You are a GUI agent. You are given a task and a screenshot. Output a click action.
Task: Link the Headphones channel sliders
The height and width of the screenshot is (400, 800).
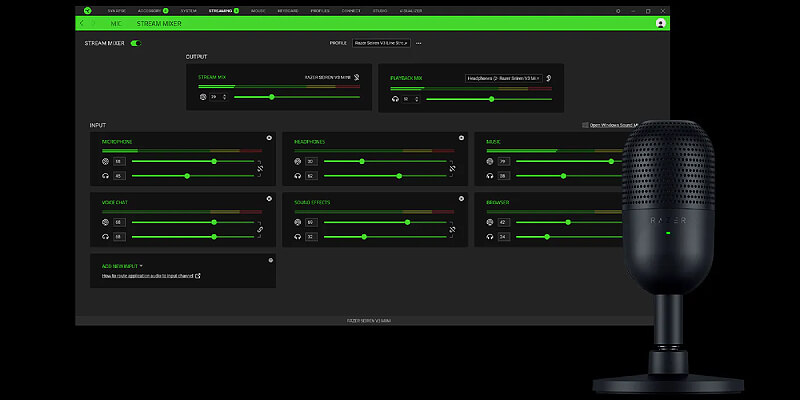coord(452,168)
